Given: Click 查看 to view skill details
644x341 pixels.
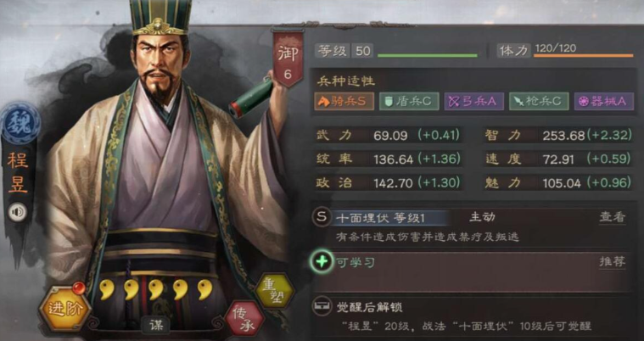Looking at the screenshot, I should point(612,218).
